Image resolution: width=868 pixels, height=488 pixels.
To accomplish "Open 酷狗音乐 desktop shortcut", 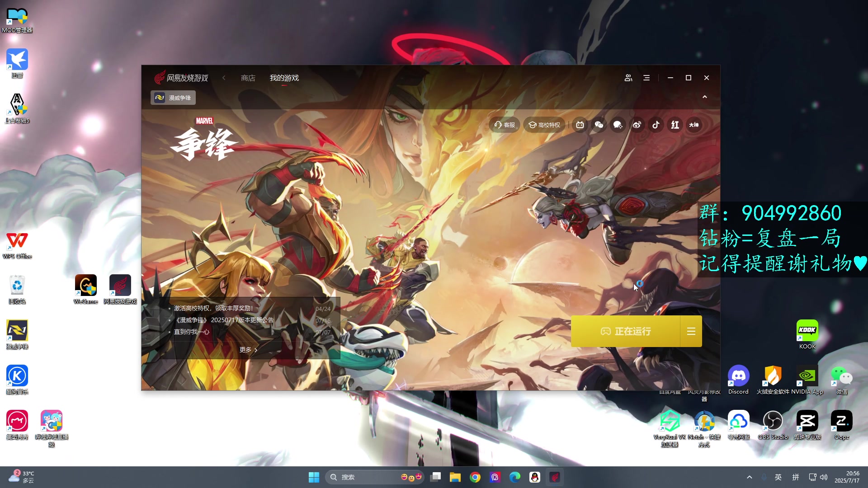I will (17, 380).
